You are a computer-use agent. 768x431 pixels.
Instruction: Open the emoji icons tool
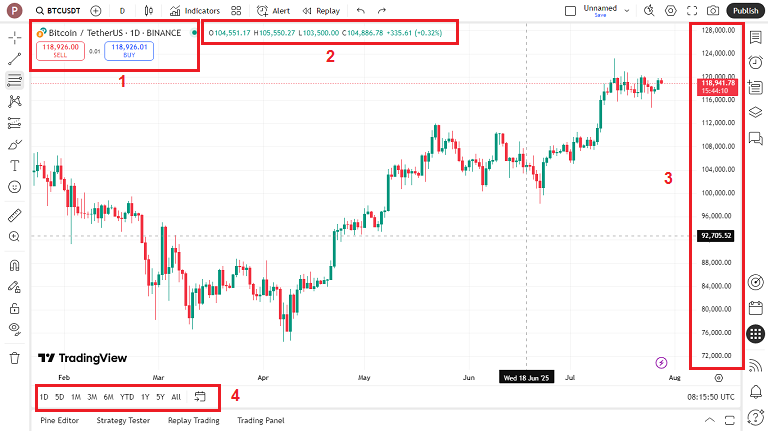[15, 187]
